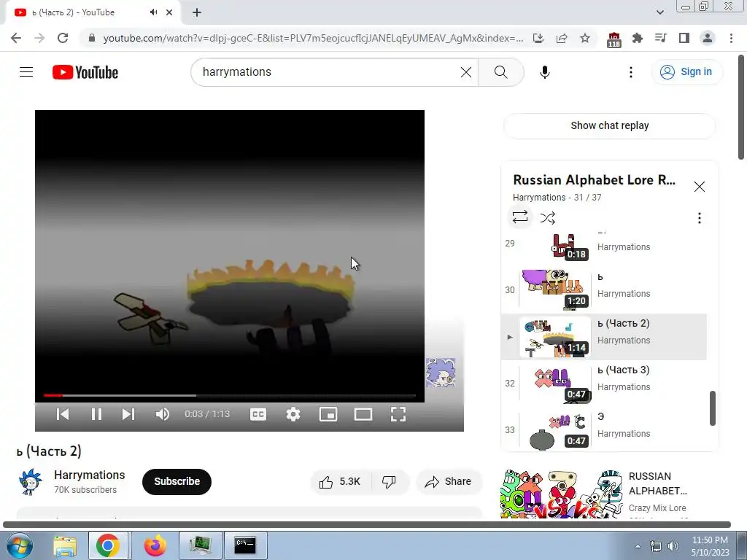The width and height of the screenshot is (747, 560).
Task: Mute the tab via its speaker icon
Action: [153, 12]
